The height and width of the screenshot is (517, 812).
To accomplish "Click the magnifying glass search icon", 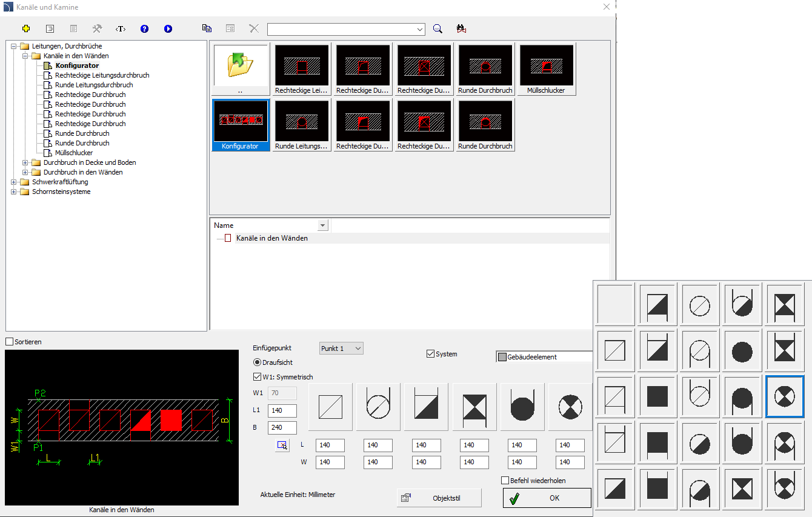I will [438, 28].
